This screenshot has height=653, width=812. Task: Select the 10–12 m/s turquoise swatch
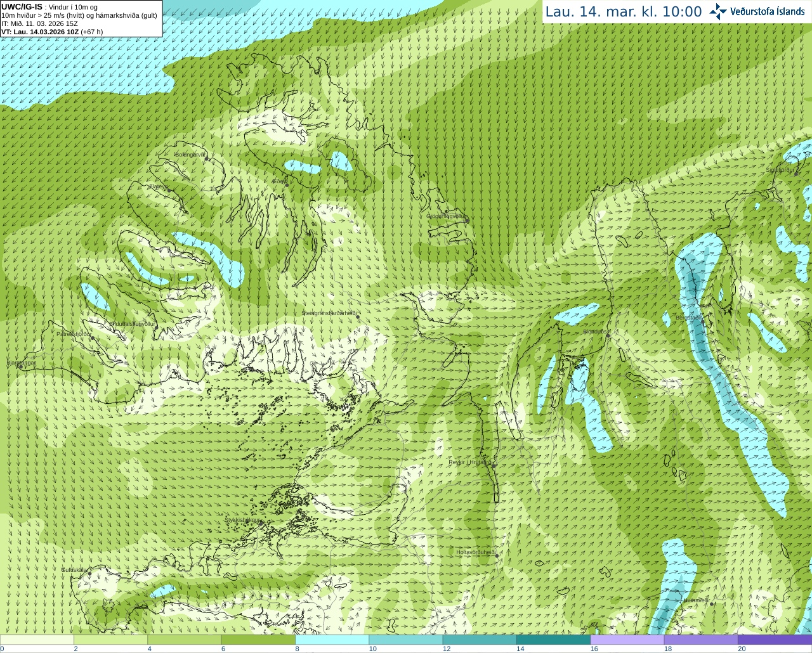tap(405, 640)
